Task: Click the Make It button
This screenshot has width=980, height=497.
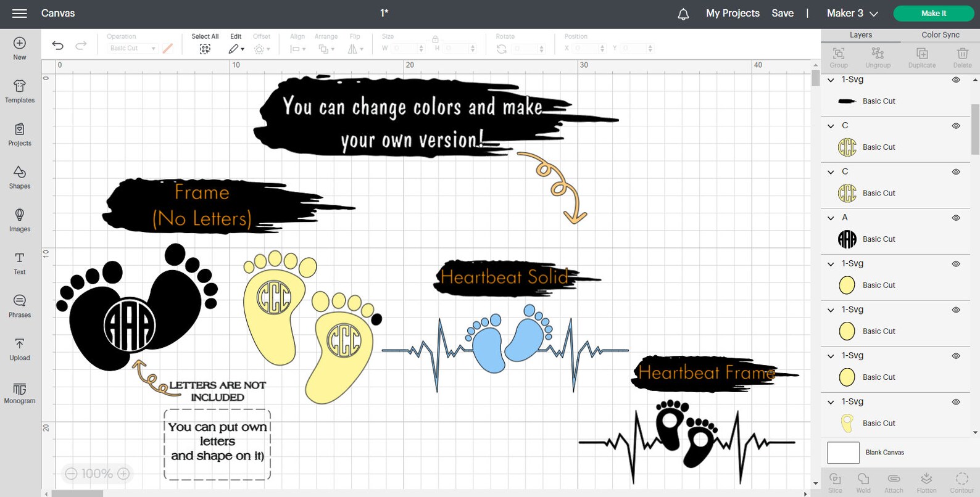Action: point(933,14)
